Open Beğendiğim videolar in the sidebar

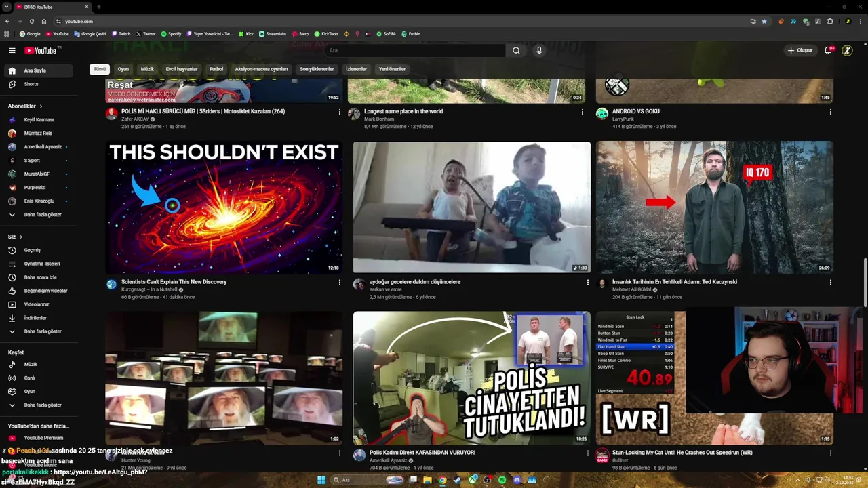point(39,291)
